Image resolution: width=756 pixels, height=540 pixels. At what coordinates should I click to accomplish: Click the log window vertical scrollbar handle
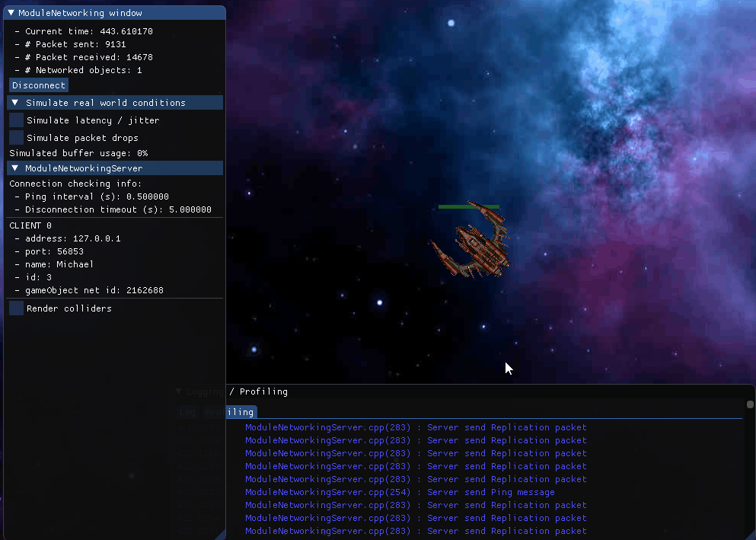pyautogui.click(x=750, y=405)
